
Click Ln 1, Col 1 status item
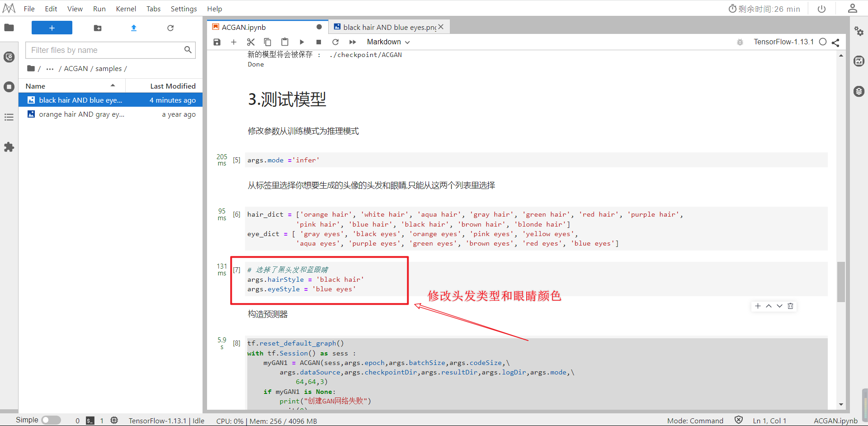coord(769,421)
